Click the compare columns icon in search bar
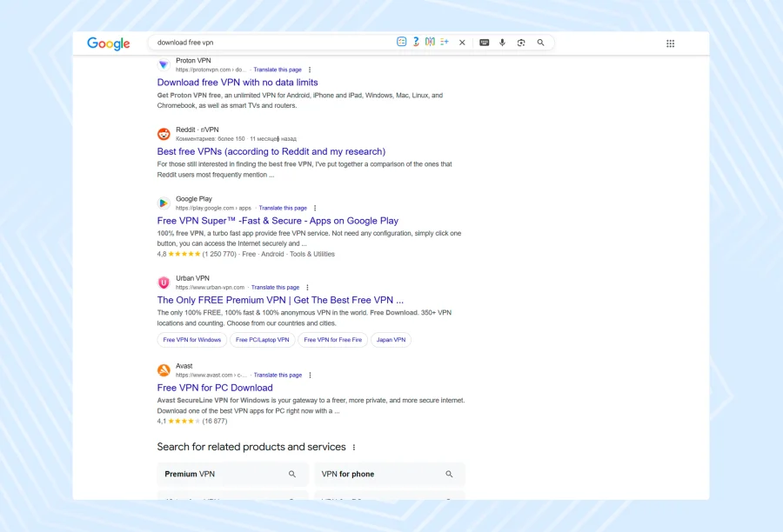This screenshot has height=532, width=783. point(430,42)
